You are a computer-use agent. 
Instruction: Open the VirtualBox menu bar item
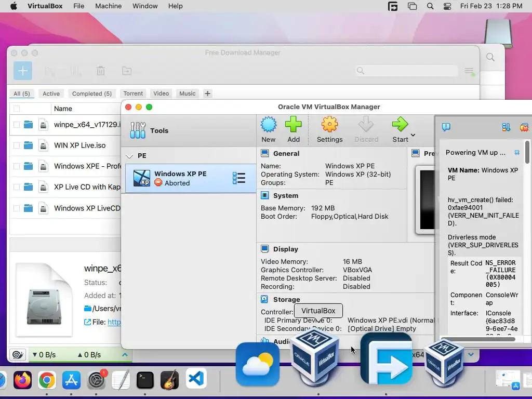45,6
